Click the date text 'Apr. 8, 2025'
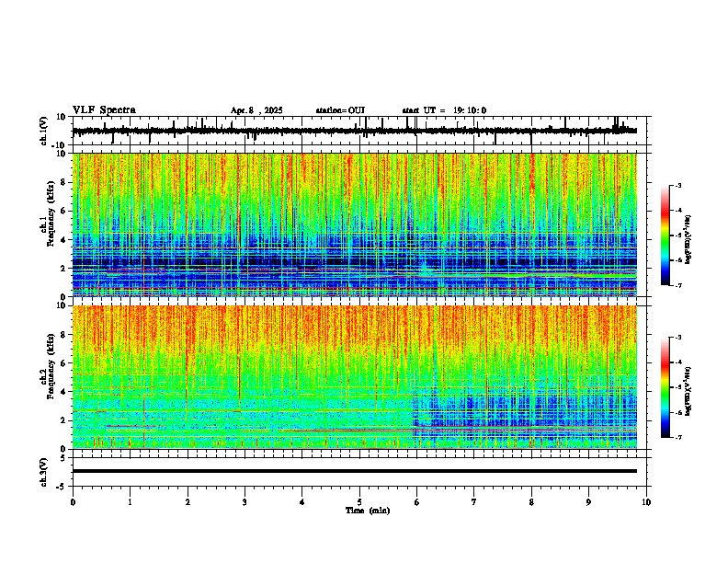 pyautogui.click(x=256, y=110)
